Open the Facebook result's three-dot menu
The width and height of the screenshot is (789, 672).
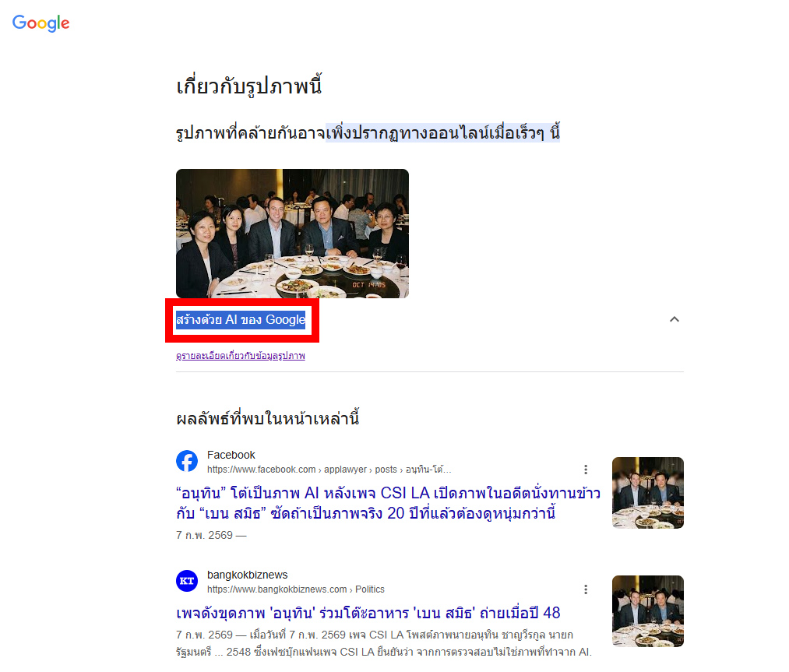click(586, 470)
